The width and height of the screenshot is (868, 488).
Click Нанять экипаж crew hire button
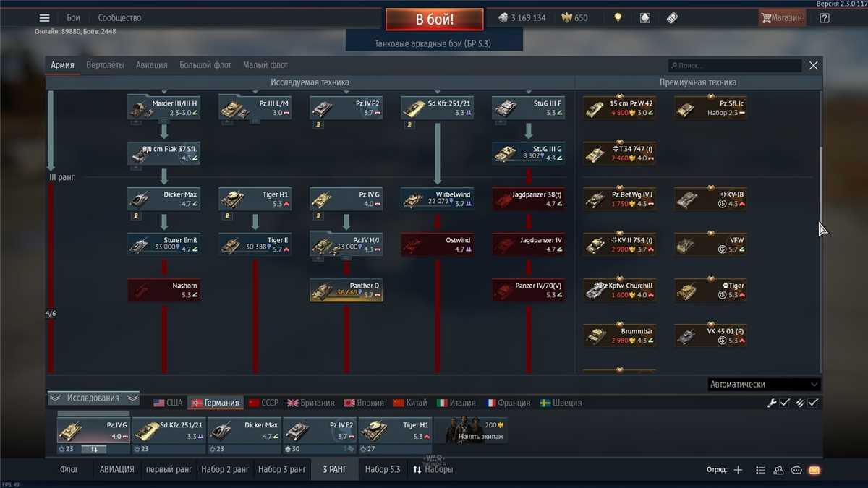pyautogui.click(x=470, y=431)
